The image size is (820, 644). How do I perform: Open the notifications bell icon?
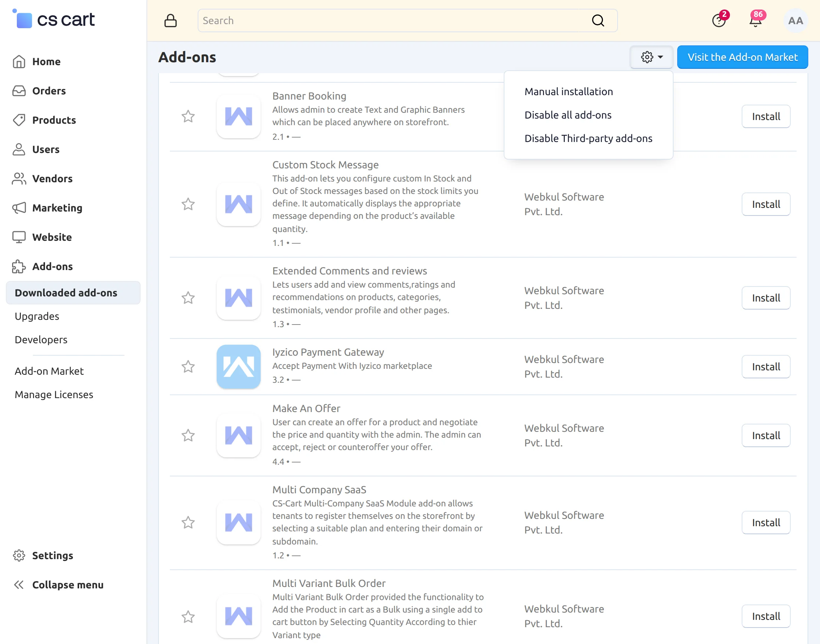756,20
